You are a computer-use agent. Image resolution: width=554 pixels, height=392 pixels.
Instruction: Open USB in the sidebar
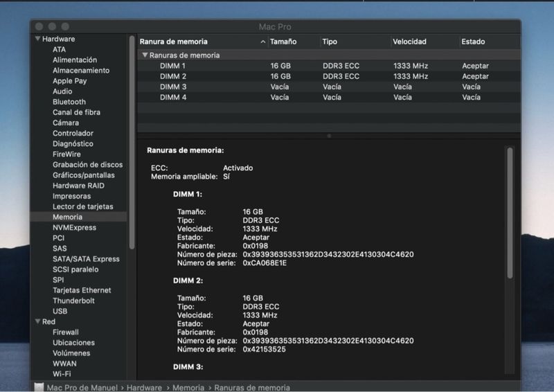60,311
